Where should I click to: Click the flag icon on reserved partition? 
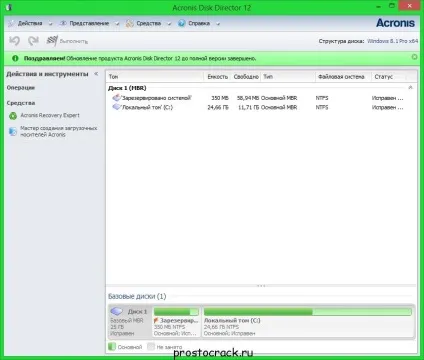(156, 320)
